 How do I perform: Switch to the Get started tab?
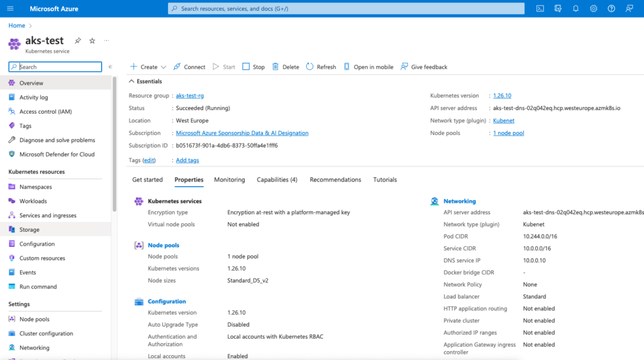147,180
